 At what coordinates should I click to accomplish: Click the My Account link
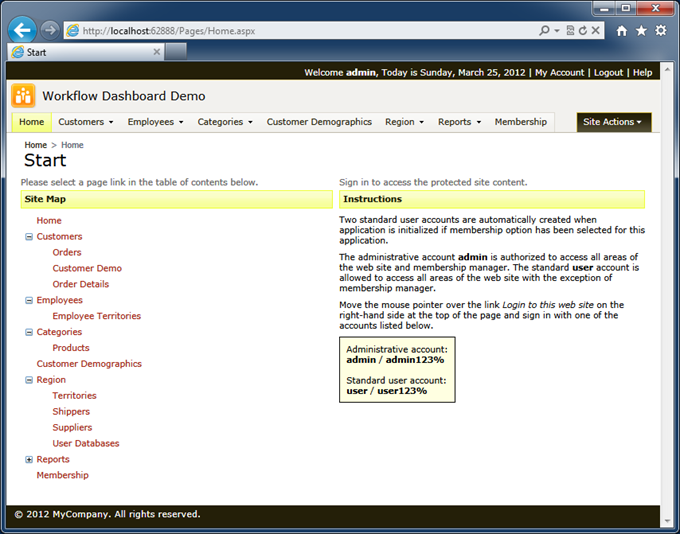[x=559, y=72]
